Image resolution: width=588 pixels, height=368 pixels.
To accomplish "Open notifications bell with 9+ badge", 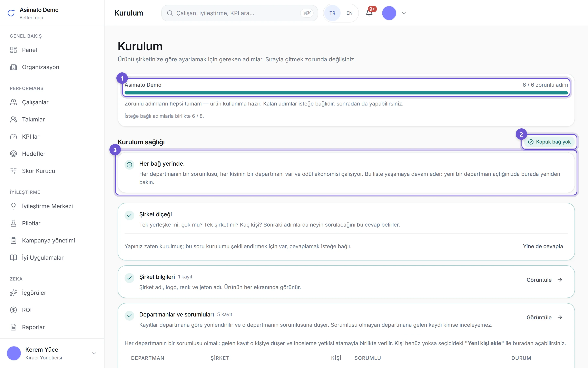I will point(369,13).
